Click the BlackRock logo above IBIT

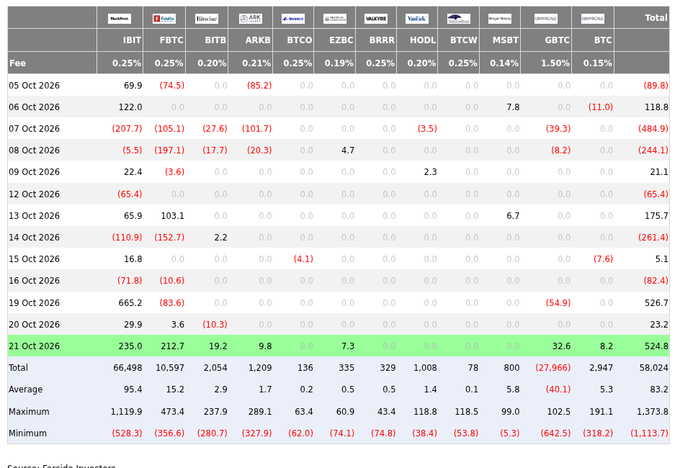click(x=119, y=19)
